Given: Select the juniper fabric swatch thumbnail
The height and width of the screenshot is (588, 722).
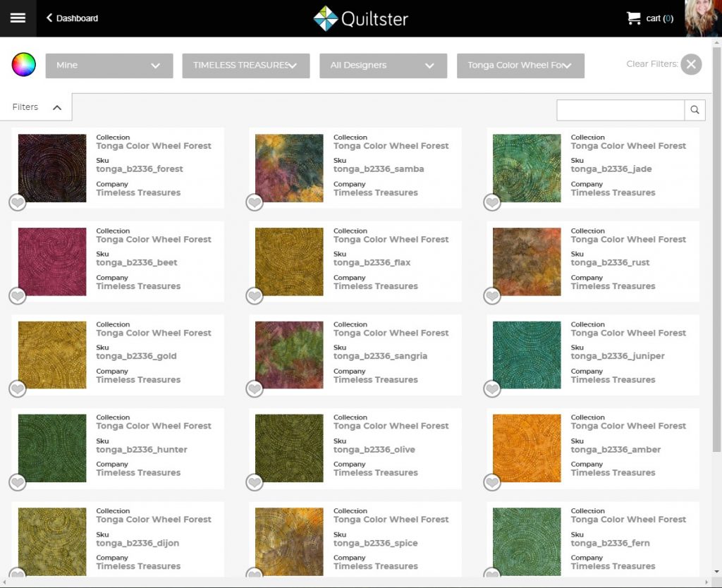Looking at the screenshot, I should coord(527,355).
